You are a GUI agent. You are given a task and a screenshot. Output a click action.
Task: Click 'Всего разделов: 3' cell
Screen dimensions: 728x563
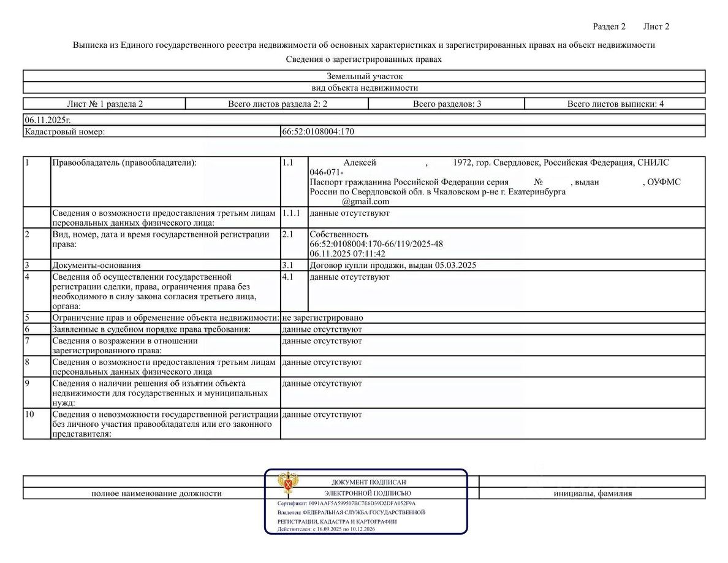click(x=447, y=104)
